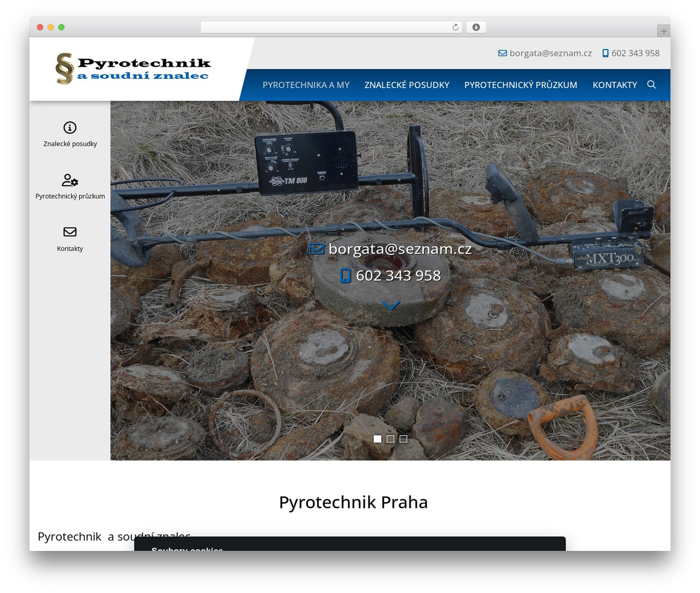Image resolution: width=700 pixels, height=593 pixels.
Task: Click the search magnifier icon in navigation
Action: (651, 84)
